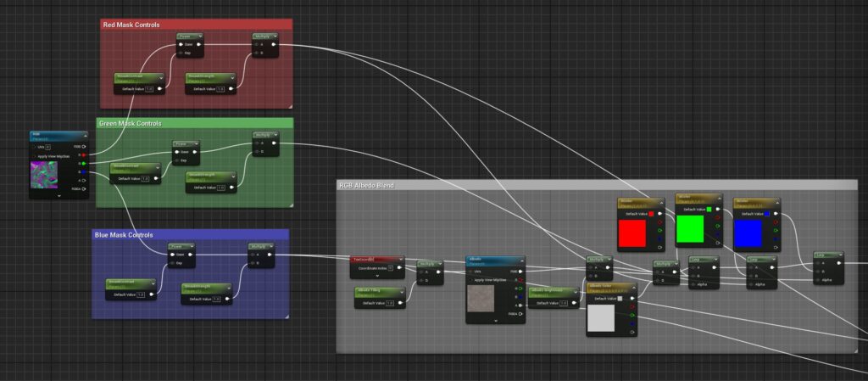Click the Apply View MipBias pin on the RGB texture node
Viewport: 868px width, 381px height.
point(35,157)
